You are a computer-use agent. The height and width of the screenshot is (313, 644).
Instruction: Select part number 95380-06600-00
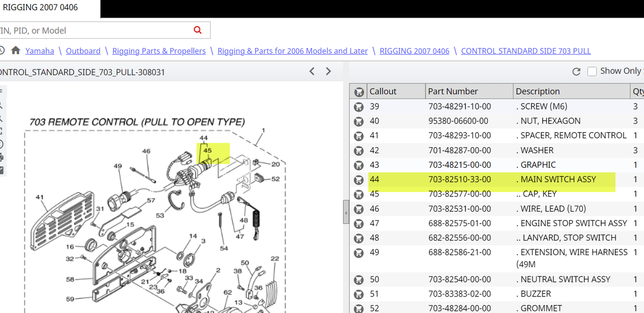pyautogui.click(x=458, y=121)
